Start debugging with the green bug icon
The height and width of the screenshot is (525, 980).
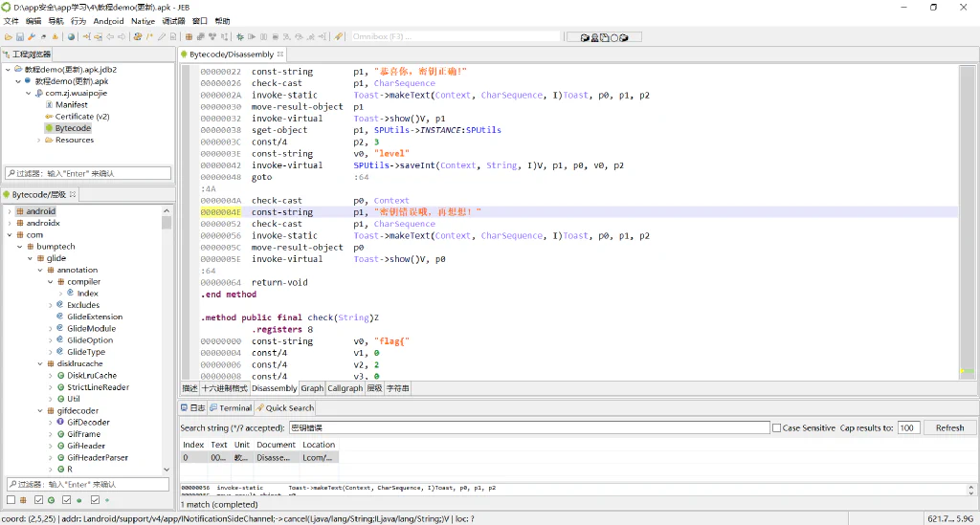pos(240,37)
